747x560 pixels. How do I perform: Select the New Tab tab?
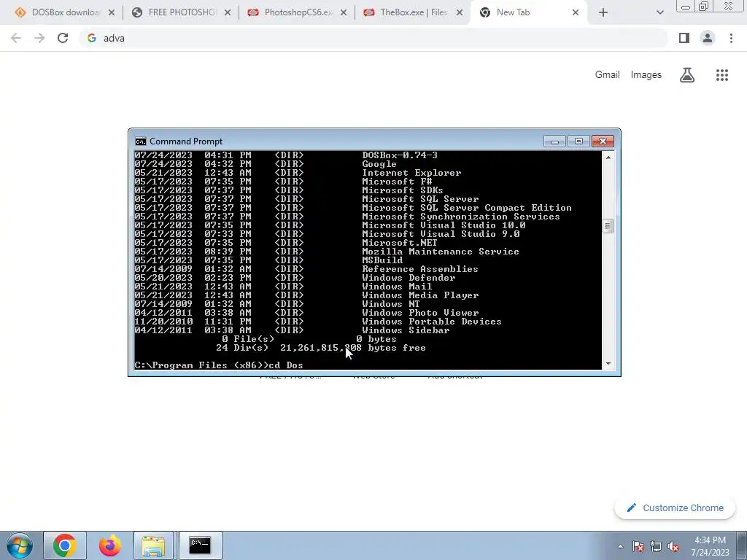coord(529,12)
